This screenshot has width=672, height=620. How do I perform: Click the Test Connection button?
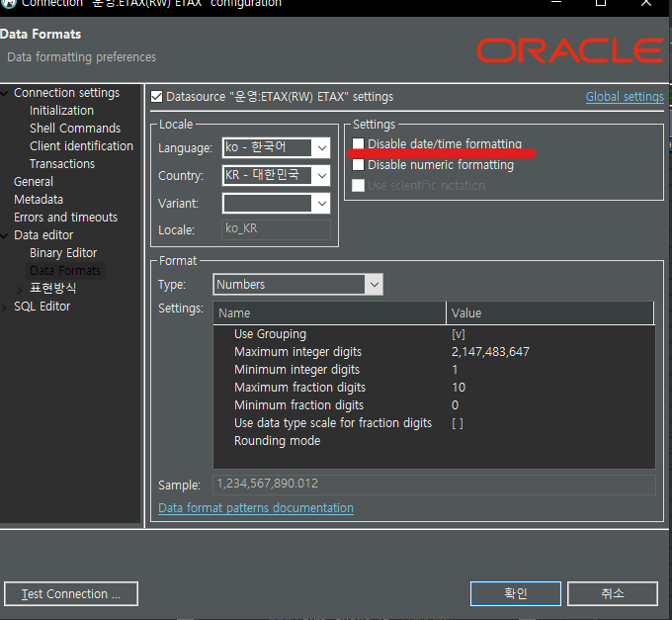pyautogui.click(x=71, y=594)
